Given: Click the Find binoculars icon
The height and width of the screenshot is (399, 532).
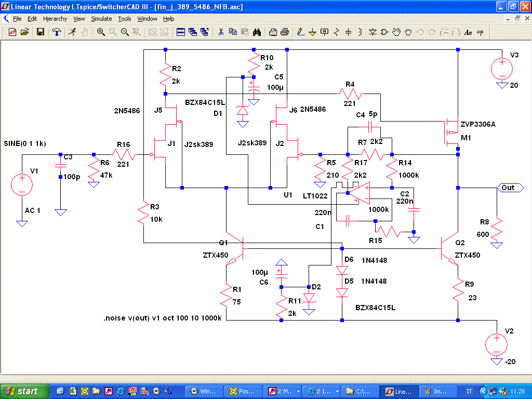Looking at the screenshot, I should pos(257,32).
